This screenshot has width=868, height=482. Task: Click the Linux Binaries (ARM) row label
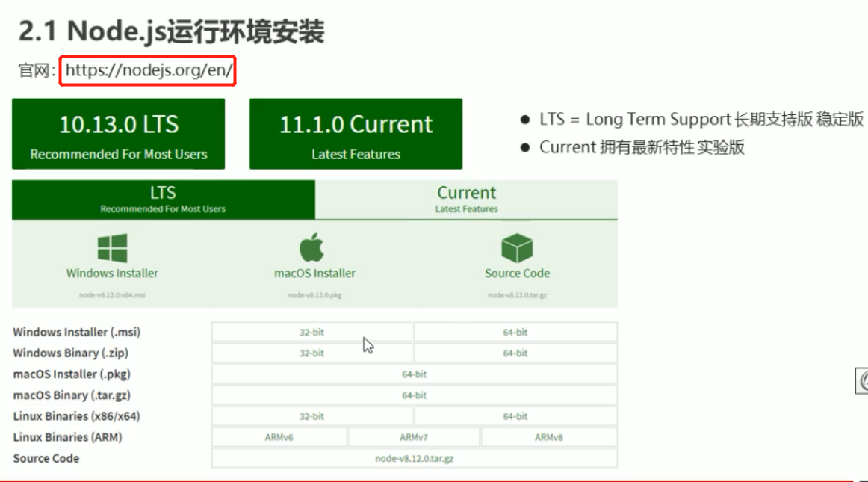[x=67, y=437]
